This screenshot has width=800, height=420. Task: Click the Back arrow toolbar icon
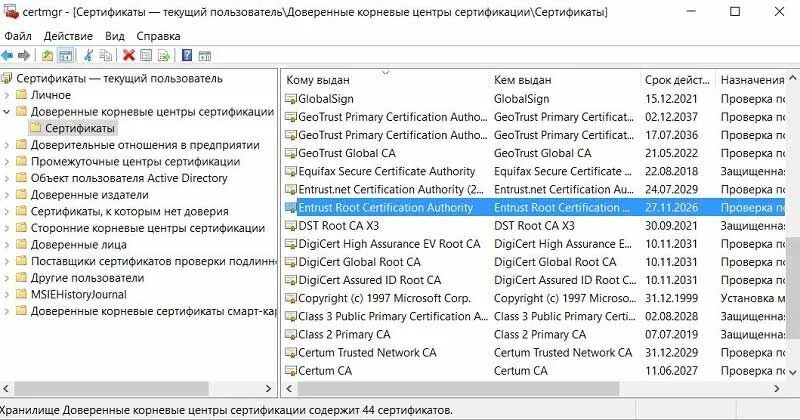(x=7, y=56)
